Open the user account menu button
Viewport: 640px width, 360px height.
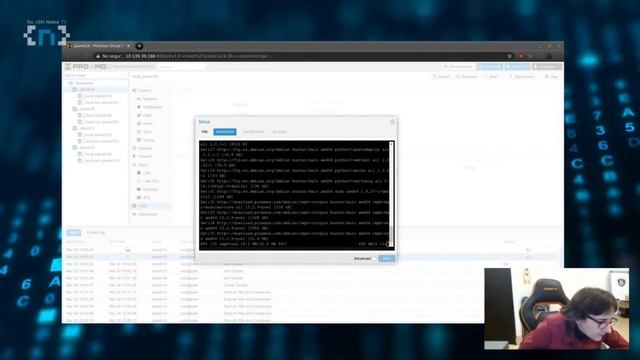click(x=547, y=67)
